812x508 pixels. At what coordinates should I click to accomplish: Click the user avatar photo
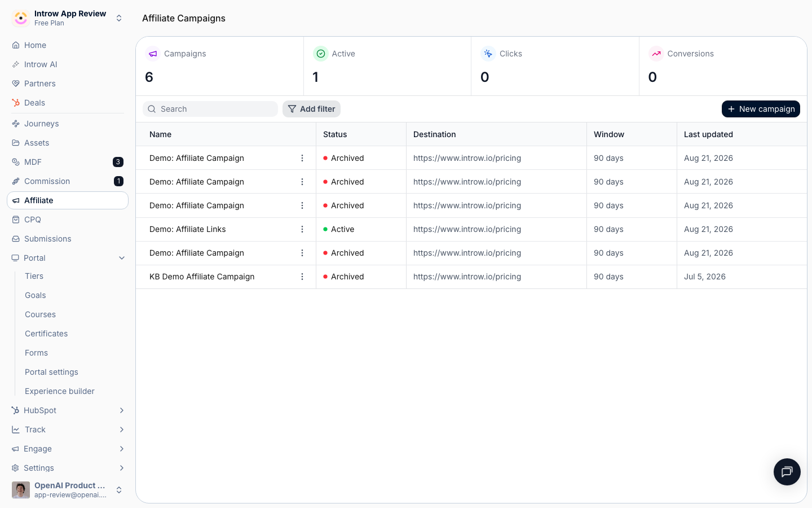click(21, 490)
